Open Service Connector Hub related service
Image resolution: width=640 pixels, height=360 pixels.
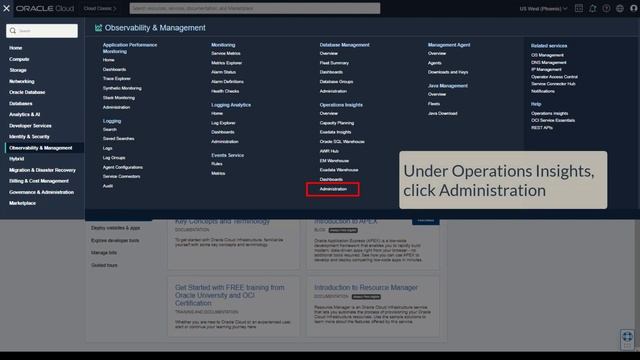pos(553,84)
